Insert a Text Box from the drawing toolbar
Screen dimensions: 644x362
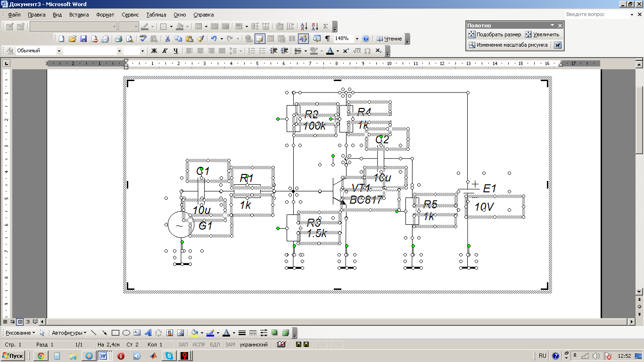coord(137,332)
